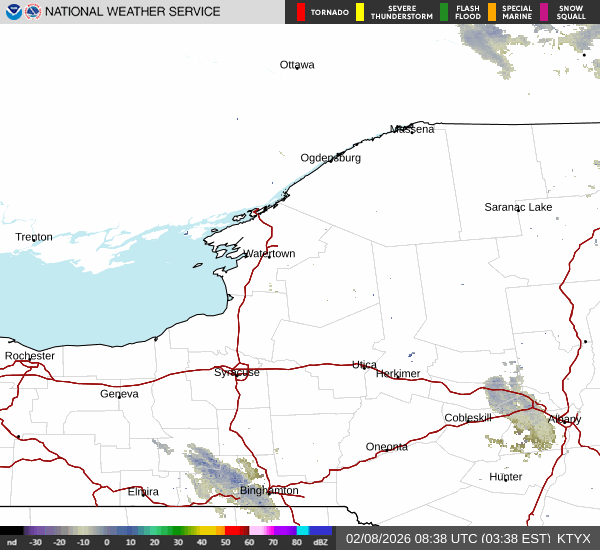The image size is (600, 550).
Task: Select the Watertown label on the map
Action: coord(269,254)
